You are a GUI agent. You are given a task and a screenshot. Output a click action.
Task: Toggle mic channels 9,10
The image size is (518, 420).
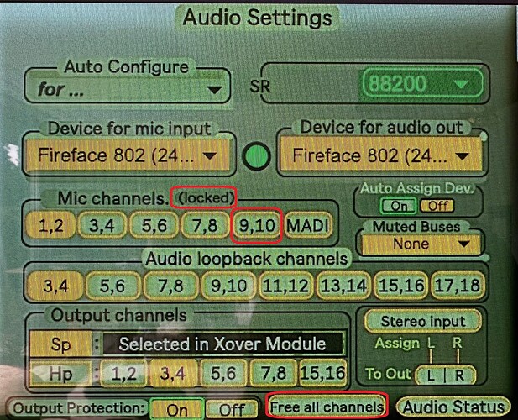[257, 225]
